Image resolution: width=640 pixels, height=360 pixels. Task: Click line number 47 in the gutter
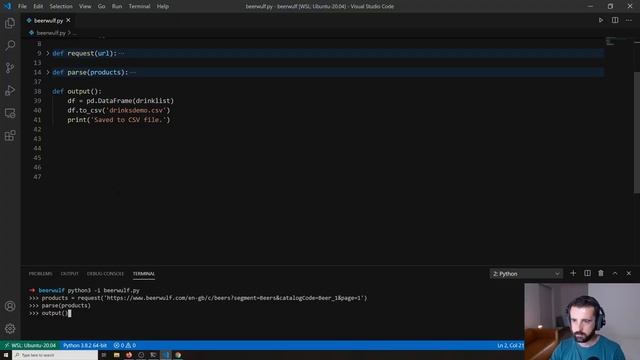coord(37,177)
